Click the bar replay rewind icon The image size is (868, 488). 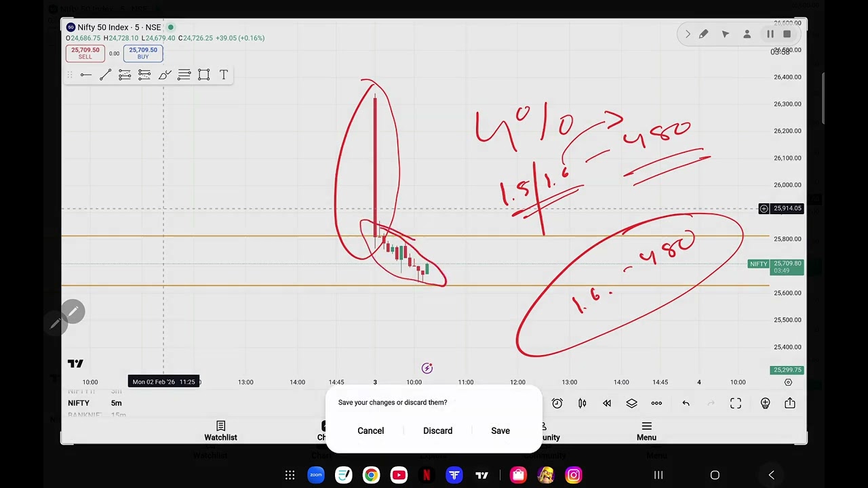[x=607, y=403]
